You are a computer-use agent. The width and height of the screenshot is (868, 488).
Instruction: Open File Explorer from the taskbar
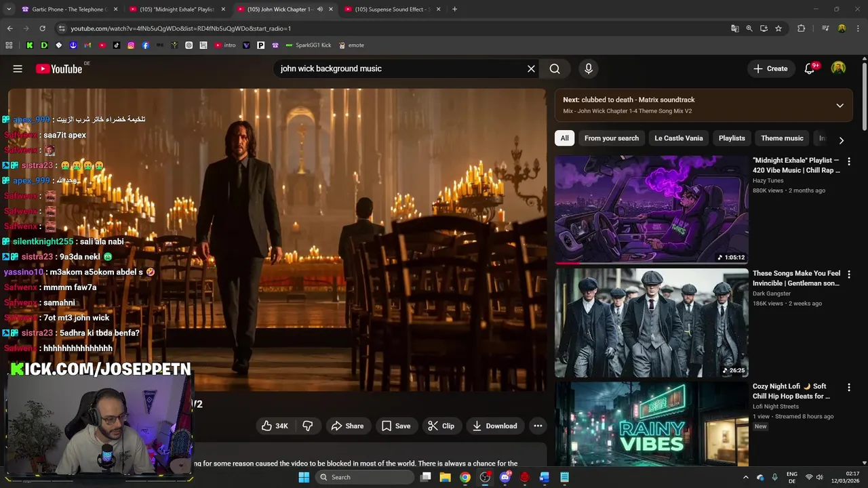point(446,477)
